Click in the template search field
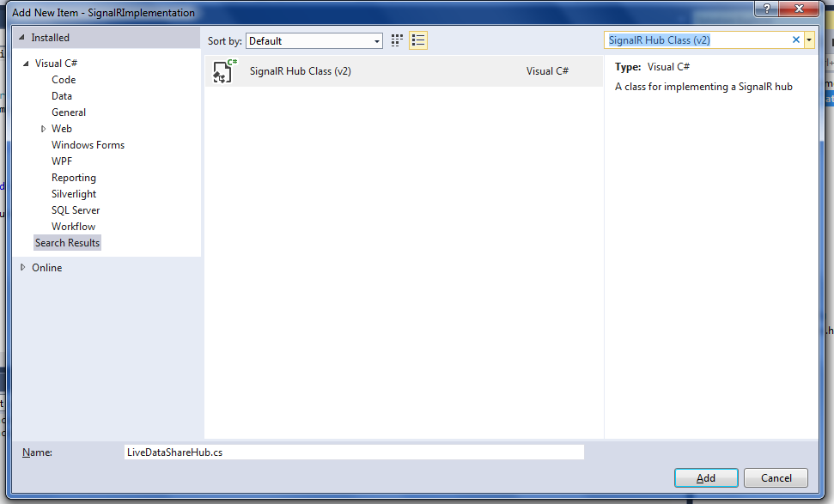This screenshot has width=834, height=504. point(697,40)
